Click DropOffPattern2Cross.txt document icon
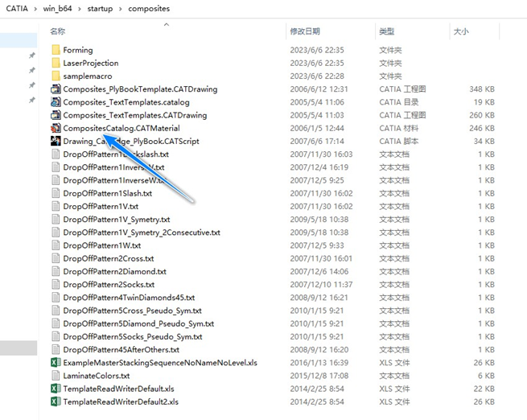The image size is (527, 420). pos(56,258)
